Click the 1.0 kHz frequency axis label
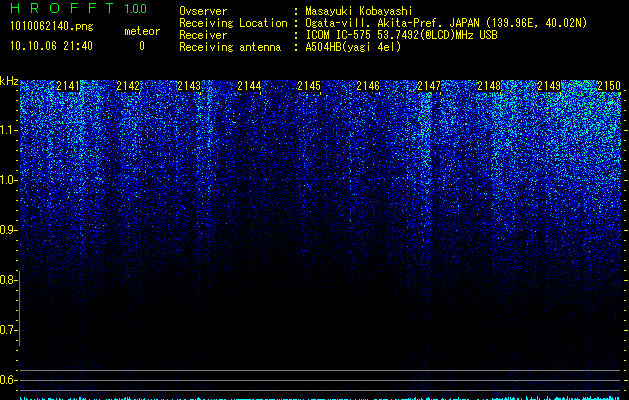This screenshot has height=400, width=629. tap(8, 180)
